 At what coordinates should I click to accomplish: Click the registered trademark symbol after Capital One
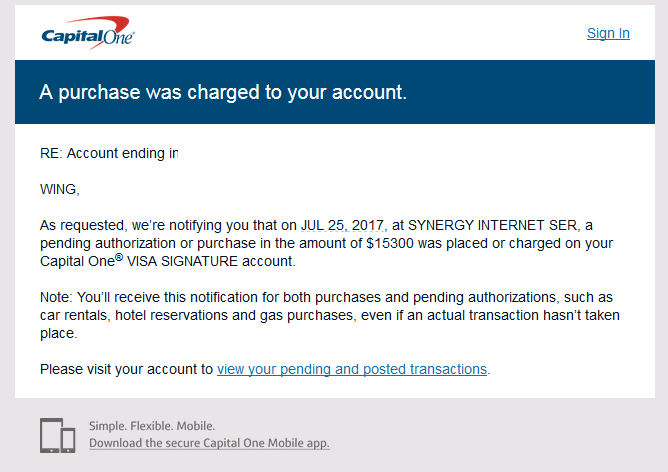point(119,257)
